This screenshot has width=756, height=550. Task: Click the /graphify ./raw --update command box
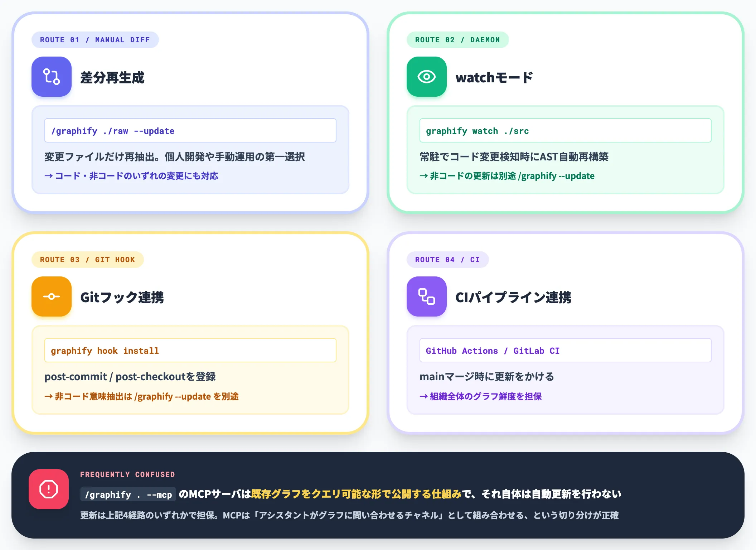tap(190, 131)
